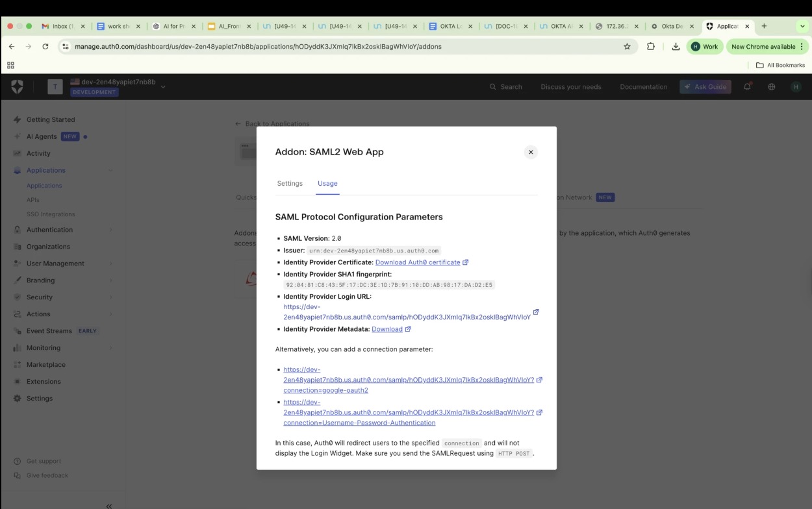The image size is (812, 509).
Task: Click the Settings gear icon in the sidebar
Action: tap(18, 398)
